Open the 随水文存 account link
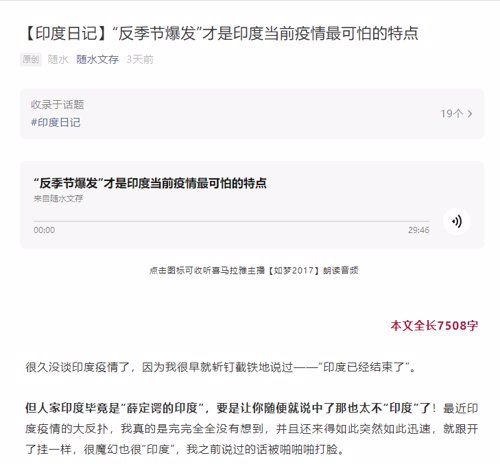The height and width of the screenshot is (464, 500). pos(97,60)
